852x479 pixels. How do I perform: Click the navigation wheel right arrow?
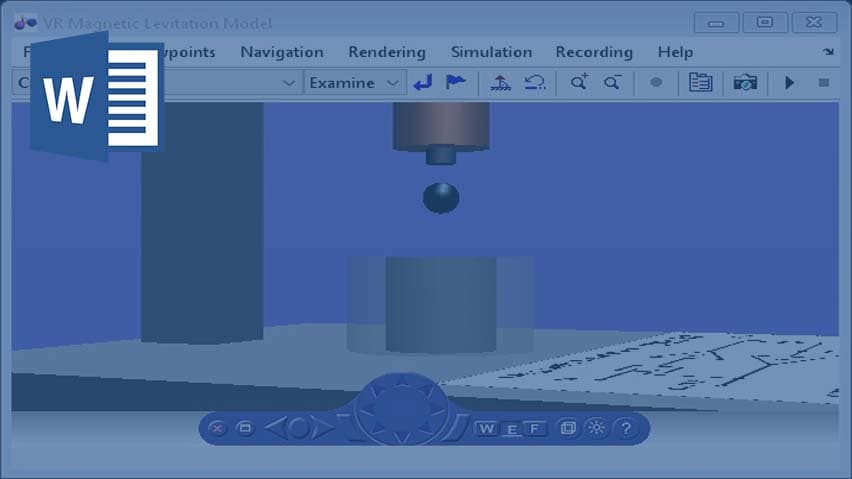pyautogui.click(x=437, y=409)
